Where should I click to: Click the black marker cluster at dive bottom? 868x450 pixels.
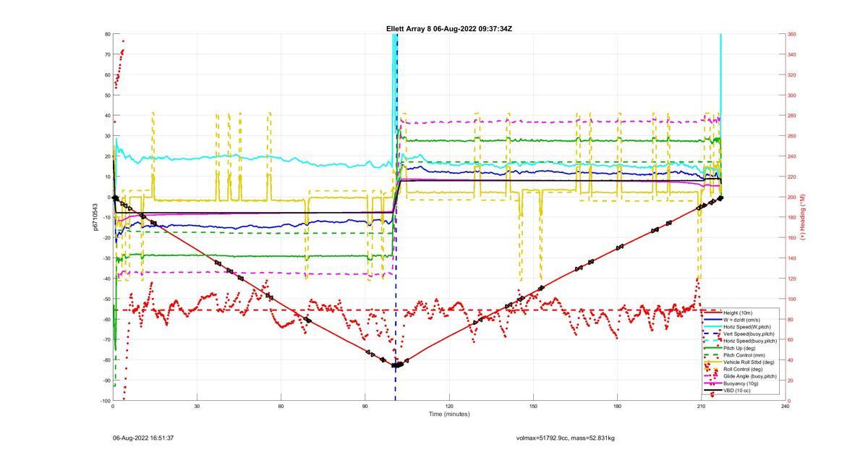[x=396, y=365]
